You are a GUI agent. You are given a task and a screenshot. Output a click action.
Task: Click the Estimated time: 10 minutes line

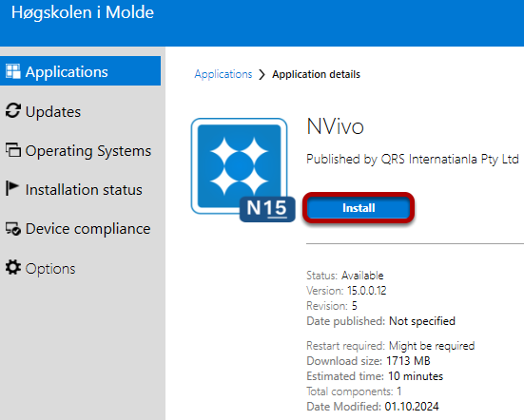tap(375, 376)
